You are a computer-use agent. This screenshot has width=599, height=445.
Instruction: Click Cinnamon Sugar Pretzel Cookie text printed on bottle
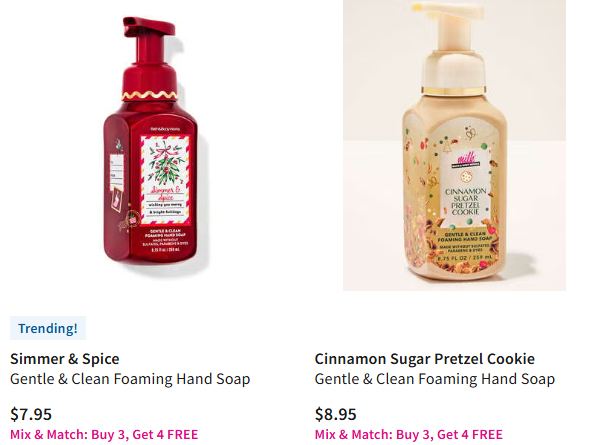pyautogui.click(x=466, y=201)
